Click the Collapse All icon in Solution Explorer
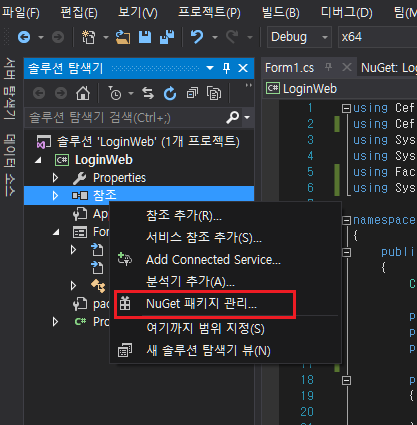The image size is (417, 425). coord(192,93)
